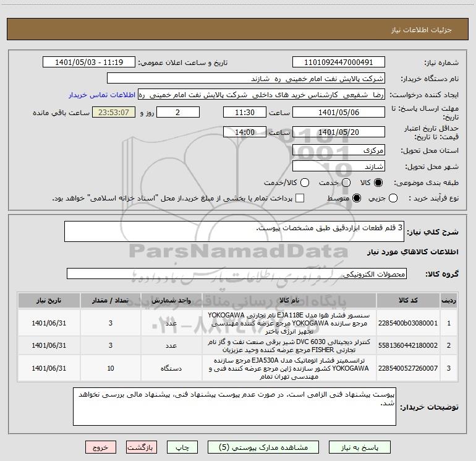This screenshot has width=476, height=461.
Task: Click the quantity cell of the DVC 6030 row
Action: (111, 345)
